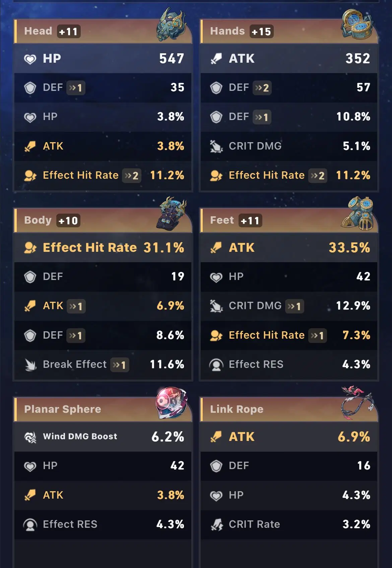
Task: Click the ATK 33.5% main stat on Feet
Action: click(x=288, y=247)
